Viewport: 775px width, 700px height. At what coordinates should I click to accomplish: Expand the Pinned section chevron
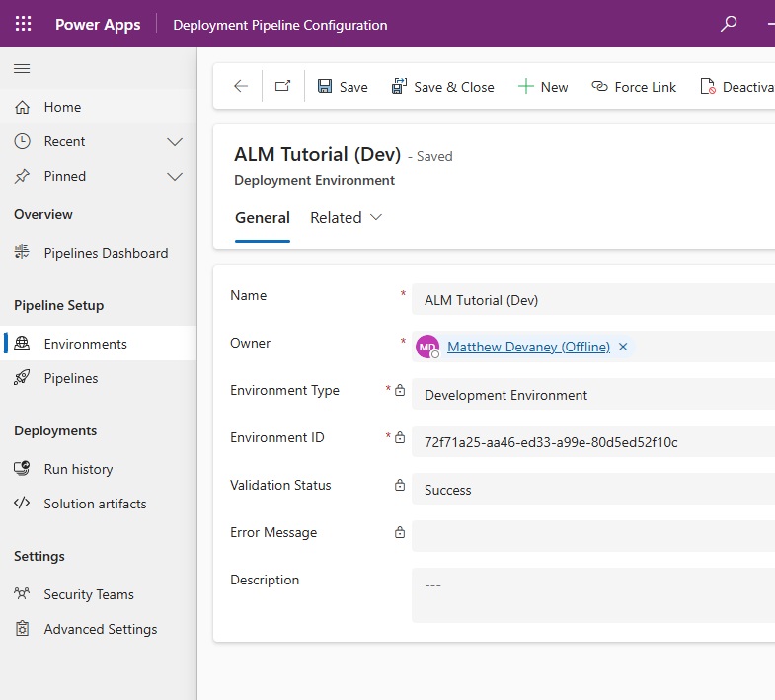[175, 177]
